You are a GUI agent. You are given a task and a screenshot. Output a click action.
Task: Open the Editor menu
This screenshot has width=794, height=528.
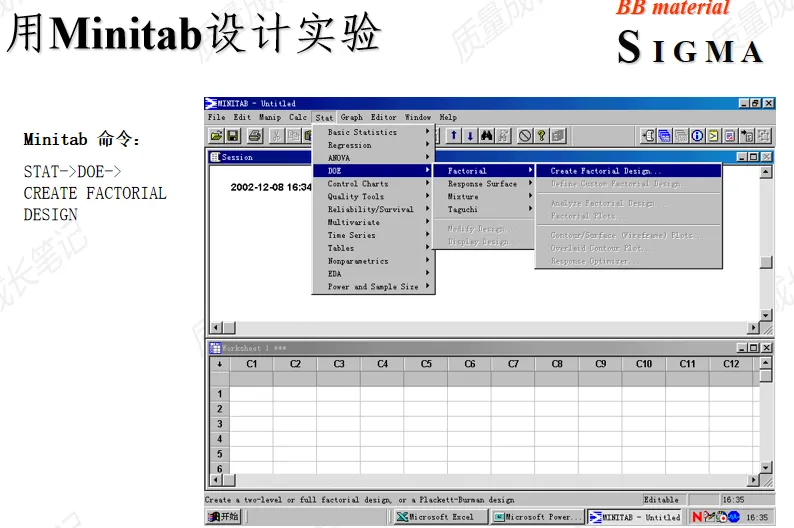(x=383, y=117)
